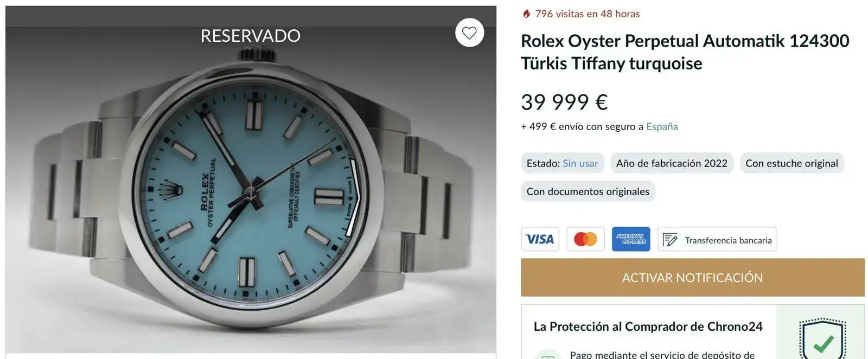The width and height of the screenshot is (868, 359).
Task: Select the Con estuche original tag
Action: pos(792,163)
